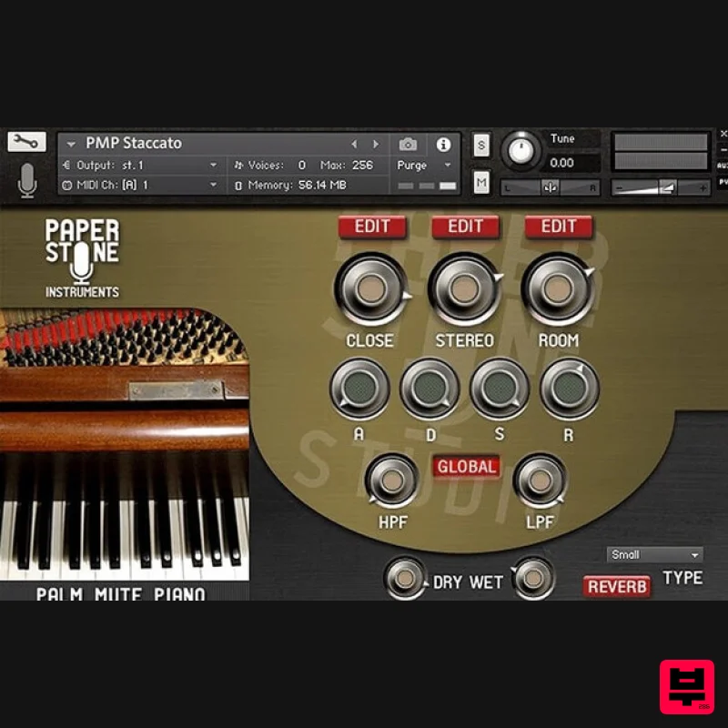Screen dimensions: 728x728
Task: Toggle the GLOBAL envelope button
Action: tap(469, 467)
